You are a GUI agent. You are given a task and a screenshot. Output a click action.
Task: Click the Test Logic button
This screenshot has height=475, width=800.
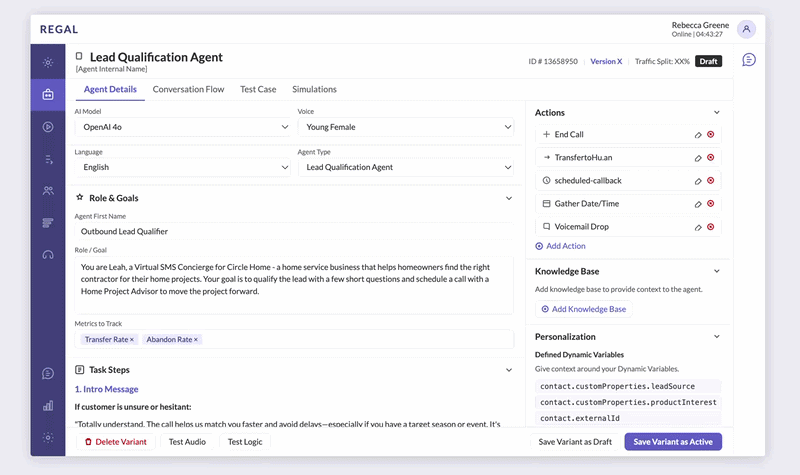pos(245,442)
